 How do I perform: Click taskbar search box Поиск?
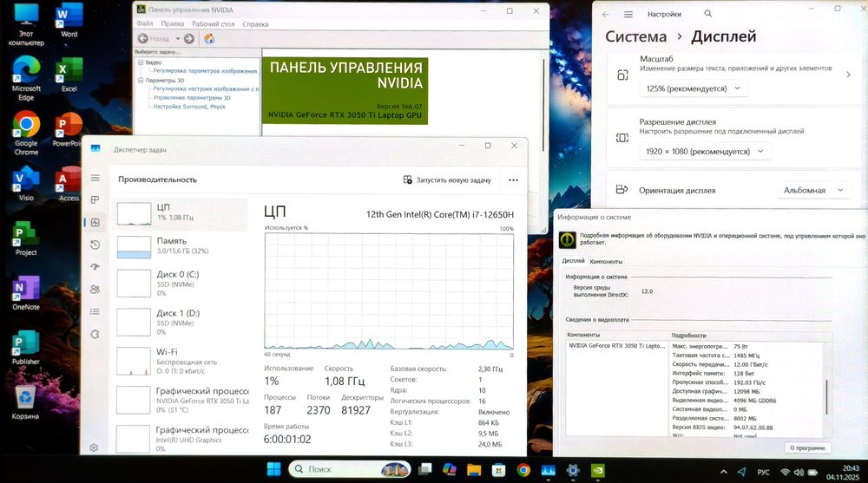click(x=349, y=469)
